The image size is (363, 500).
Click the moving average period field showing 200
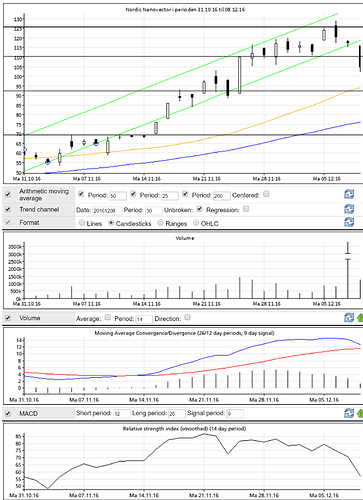click(x=222, y=196)
